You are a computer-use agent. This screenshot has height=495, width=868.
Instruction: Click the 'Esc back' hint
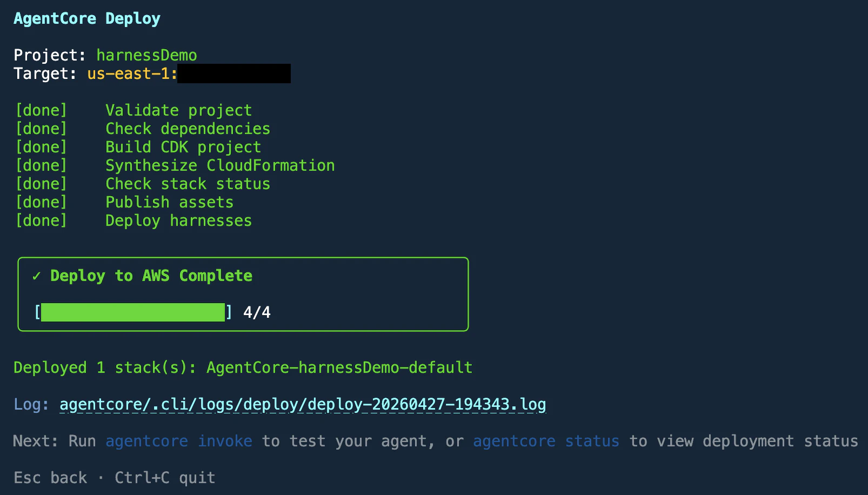coord(50,478)
